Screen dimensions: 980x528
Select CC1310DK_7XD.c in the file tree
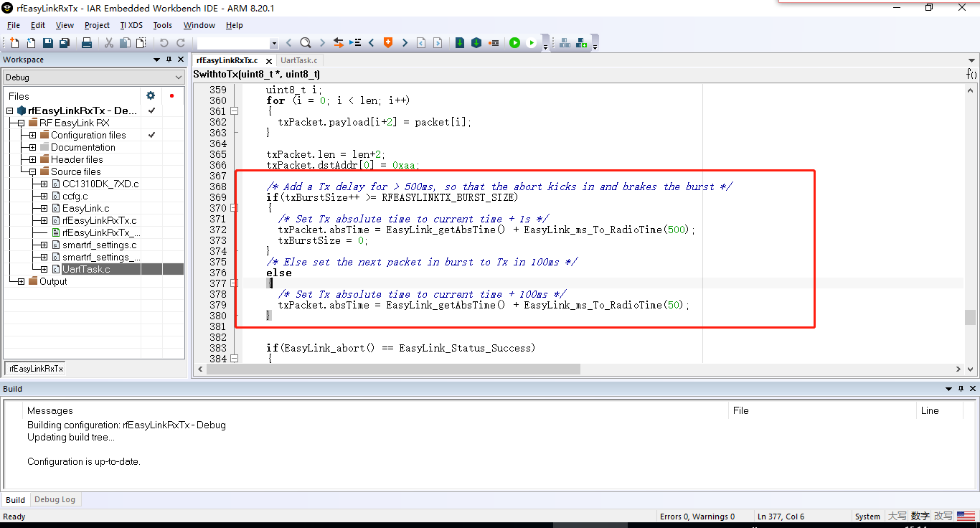[x=100, y=184]
